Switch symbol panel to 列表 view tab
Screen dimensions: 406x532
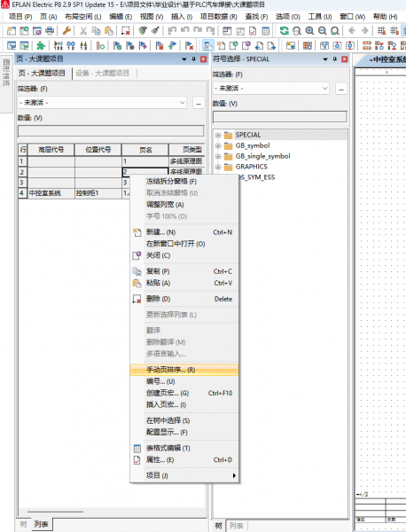[x=236, y=526]
